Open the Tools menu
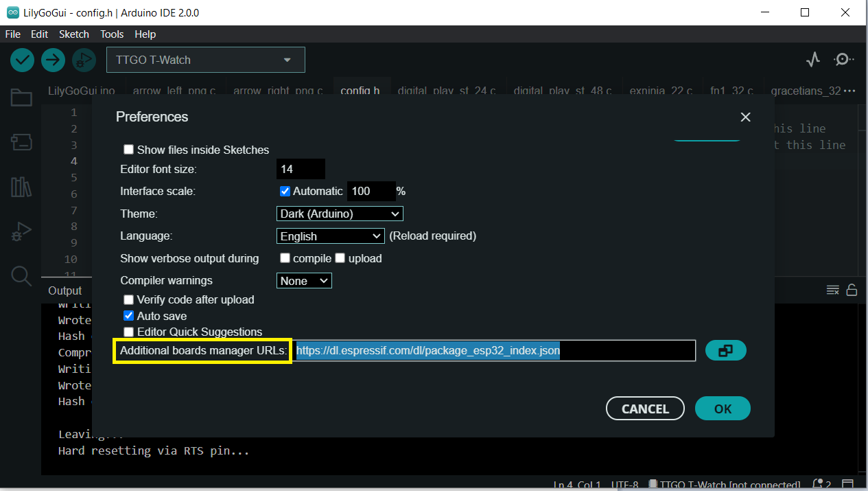Viewport: 868px width, 491px height. pos(112,34)
